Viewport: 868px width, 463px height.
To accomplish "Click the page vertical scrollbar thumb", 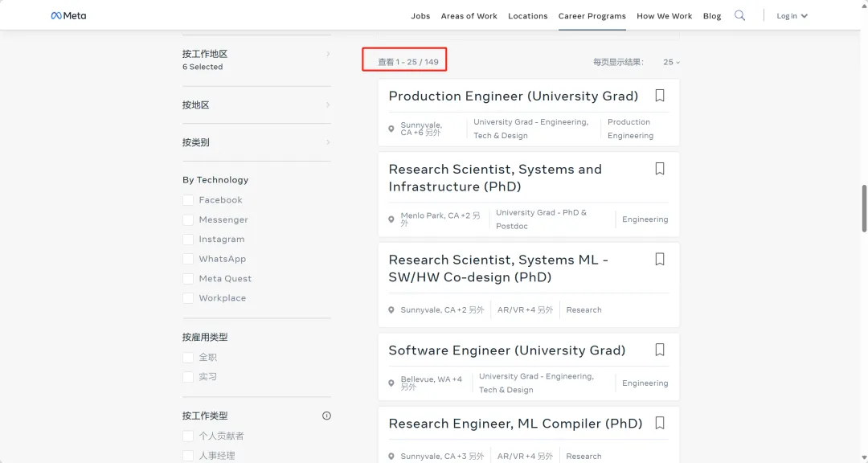I will (x=864, y=208).
